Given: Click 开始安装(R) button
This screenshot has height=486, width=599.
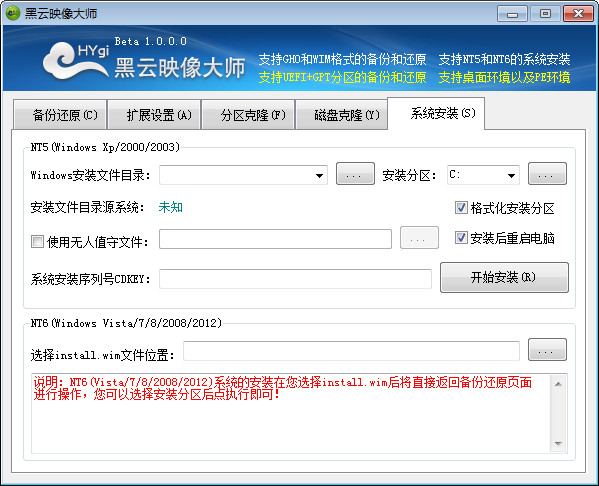Looking at the screenshot, I should (504, 277).
